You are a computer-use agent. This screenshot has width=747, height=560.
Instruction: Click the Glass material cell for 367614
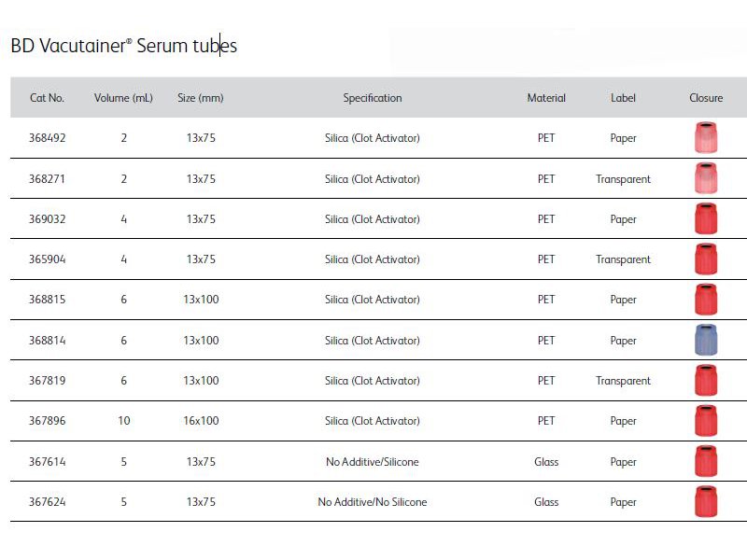tap(546, 462)
